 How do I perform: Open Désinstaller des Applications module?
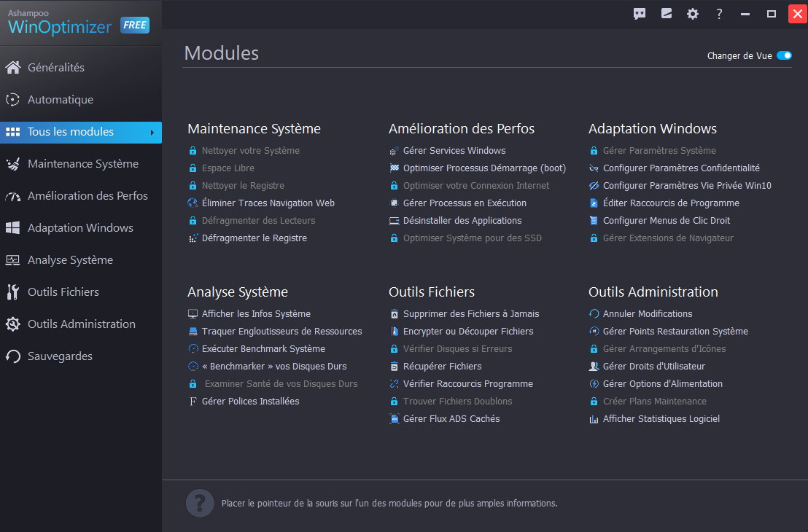point(462,221)
